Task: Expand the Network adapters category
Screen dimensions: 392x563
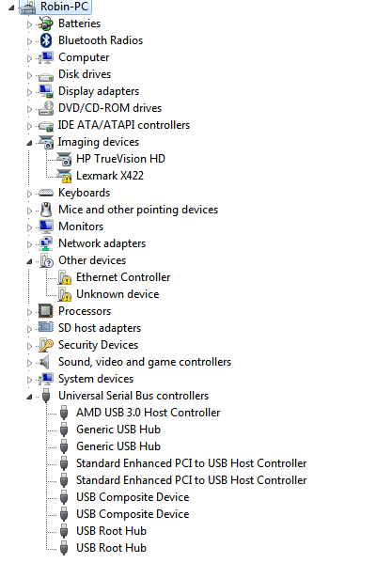Action: pyautogui.click(x=29, y=244)
